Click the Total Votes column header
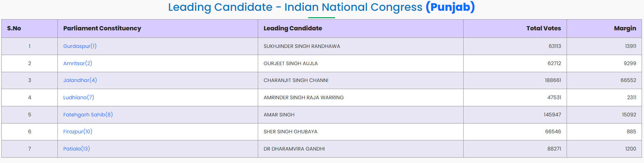 click(x=543, y=28)
